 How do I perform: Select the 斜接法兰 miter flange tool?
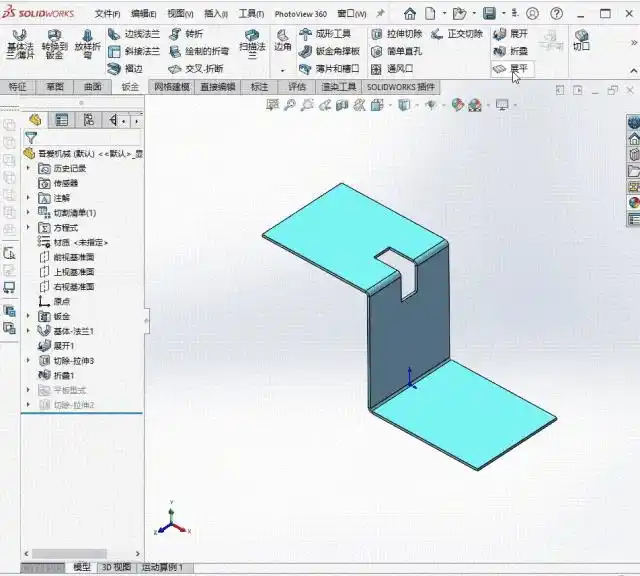tap(134, 51)
